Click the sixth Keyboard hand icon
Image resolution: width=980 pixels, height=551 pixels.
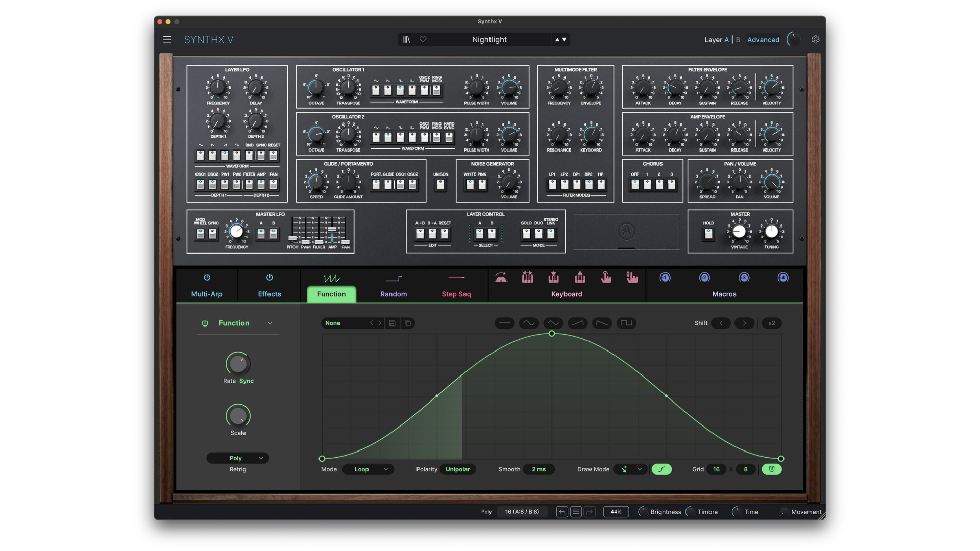click(x=632, y=278)
